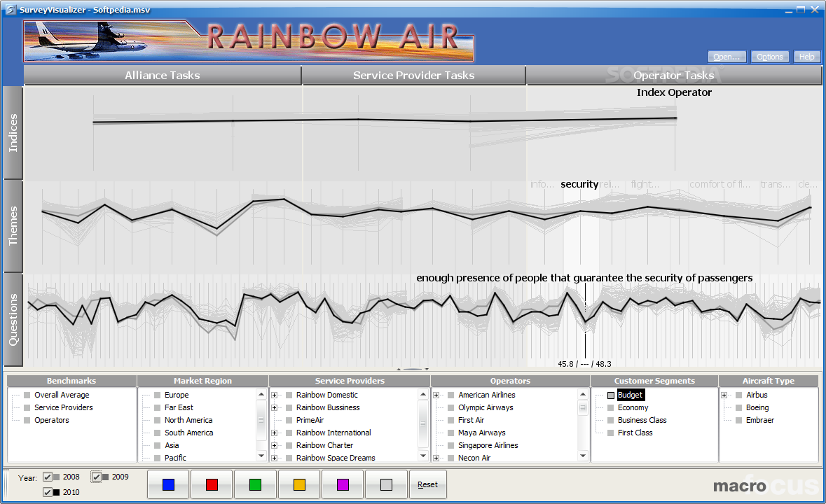
Task: Click the Economy segment color box
Action: point(611,407)
